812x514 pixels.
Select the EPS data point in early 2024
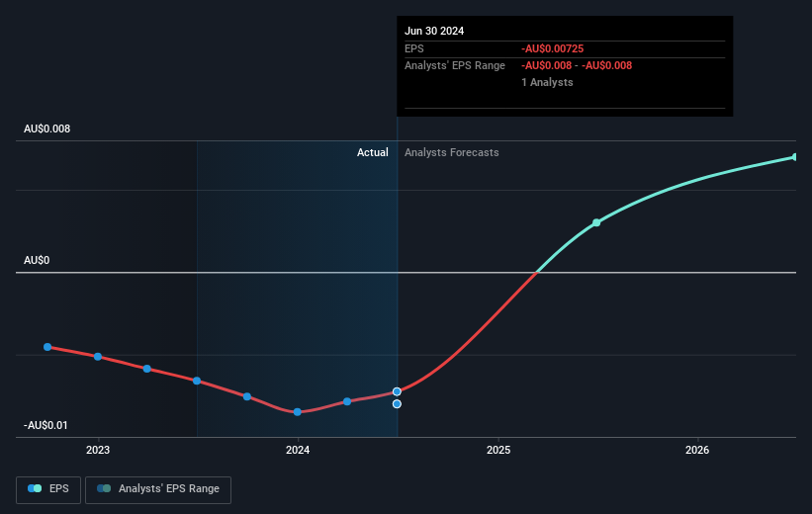click(x=347, y=401)
